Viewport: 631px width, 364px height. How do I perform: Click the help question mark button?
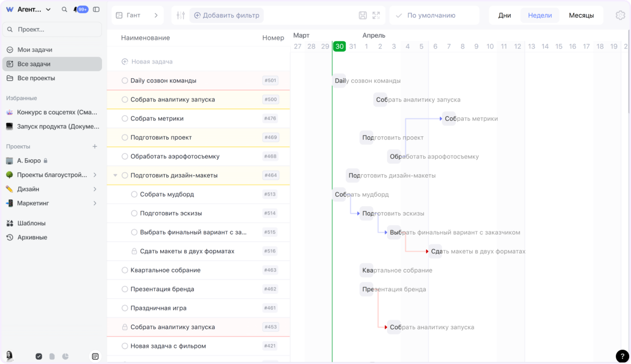622,356
